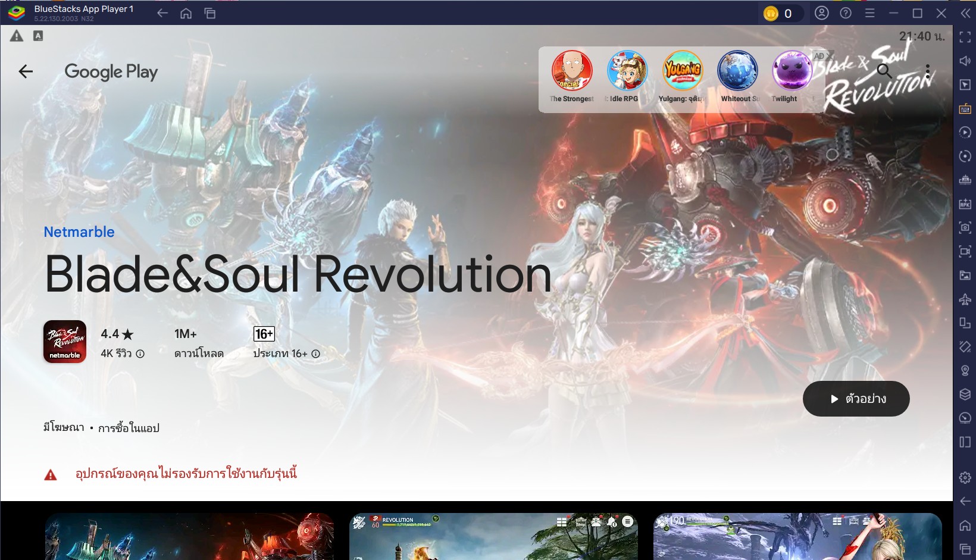Click the 16+ content rating badge

[x=264, y=334]
